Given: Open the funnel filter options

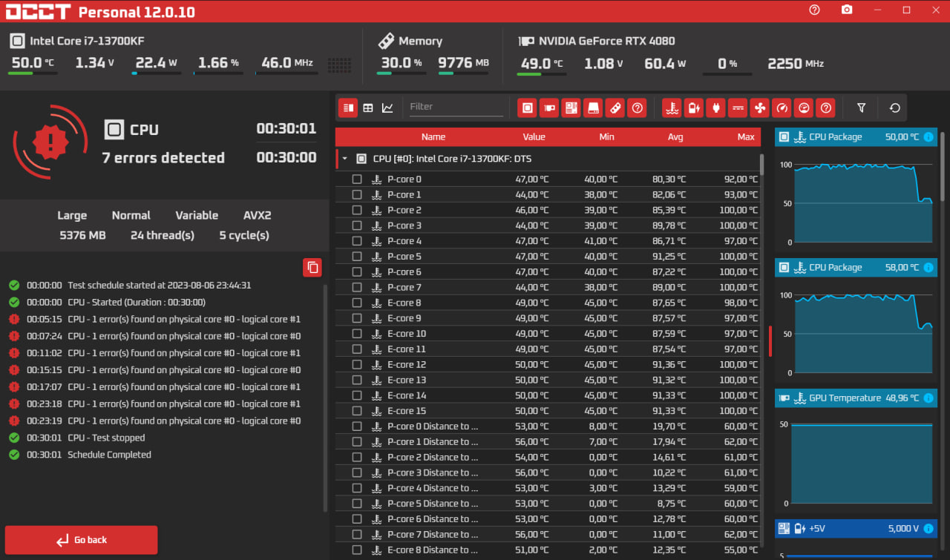Looking at the screenshot, I should coord(861,108).
